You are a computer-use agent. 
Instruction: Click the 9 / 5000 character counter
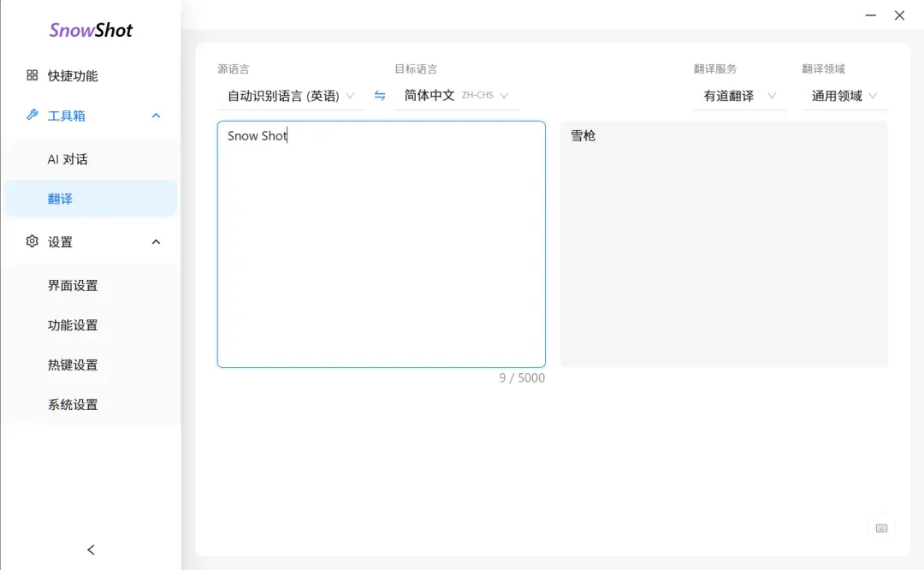coord(522,377)
